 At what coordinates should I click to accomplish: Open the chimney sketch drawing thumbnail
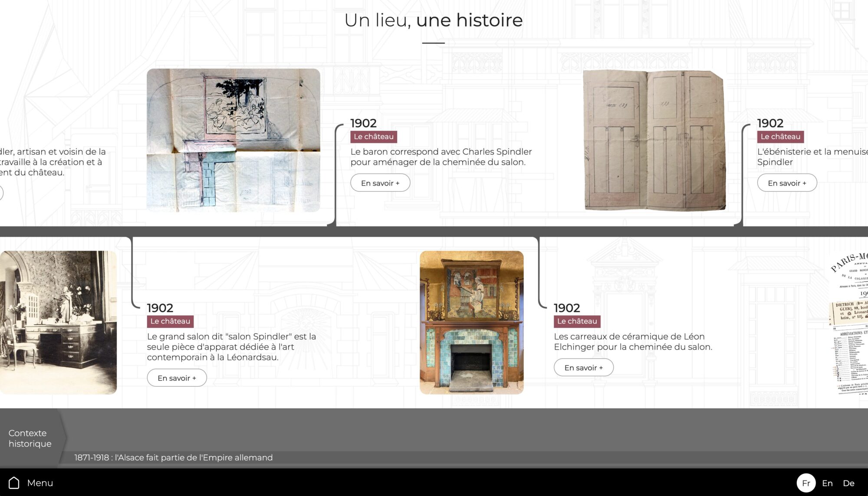(233, 140)
